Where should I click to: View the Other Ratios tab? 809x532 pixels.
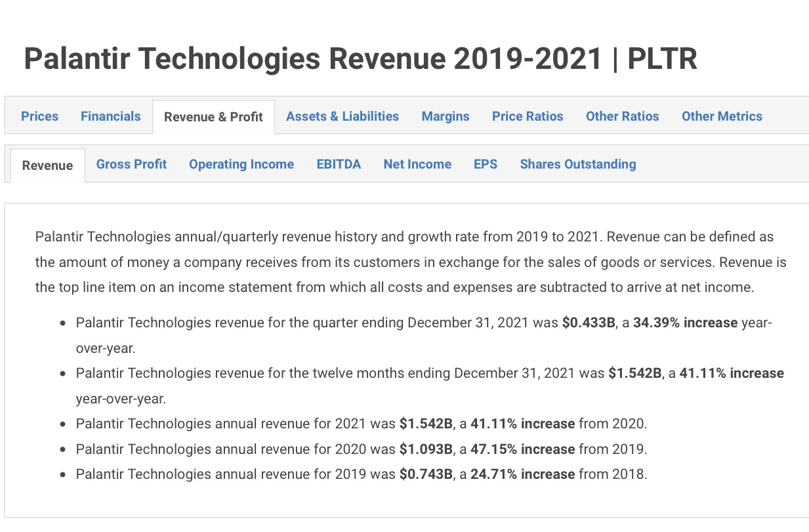622,116
